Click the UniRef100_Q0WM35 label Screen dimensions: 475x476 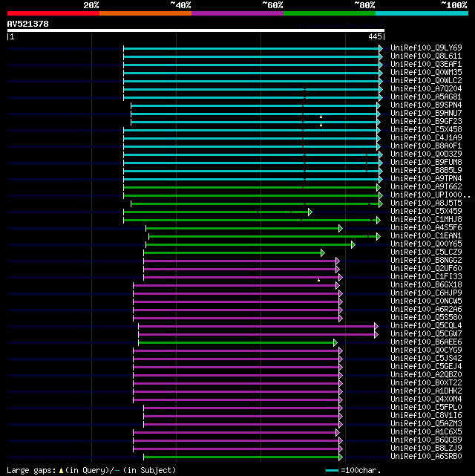[426, 73]
